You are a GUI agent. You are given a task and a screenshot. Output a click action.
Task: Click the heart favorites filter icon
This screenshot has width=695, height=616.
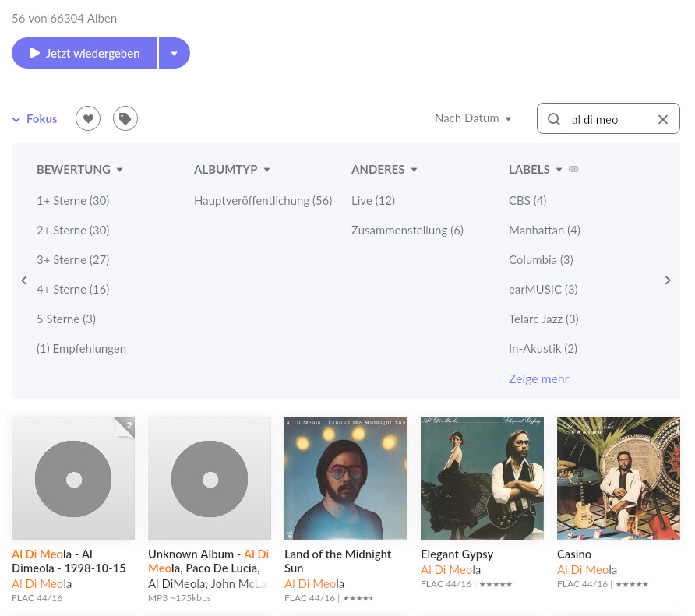[88, 119]
